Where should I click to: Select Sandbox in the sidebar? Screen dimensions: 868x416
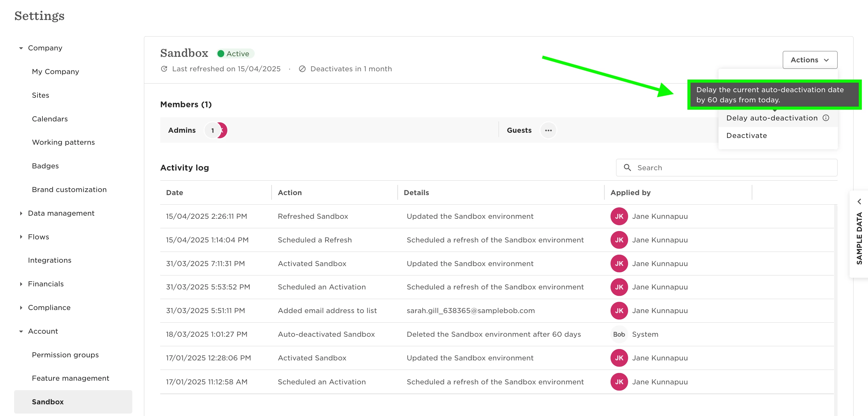click(x=73, y=402)
